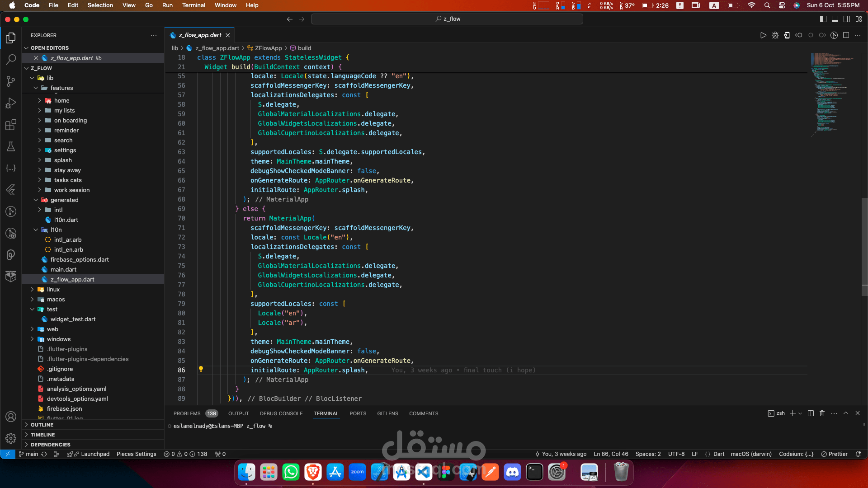Screen dimensions: 868x488
Task: Open the Search view in activity bar
Action: tap(11, 59)
